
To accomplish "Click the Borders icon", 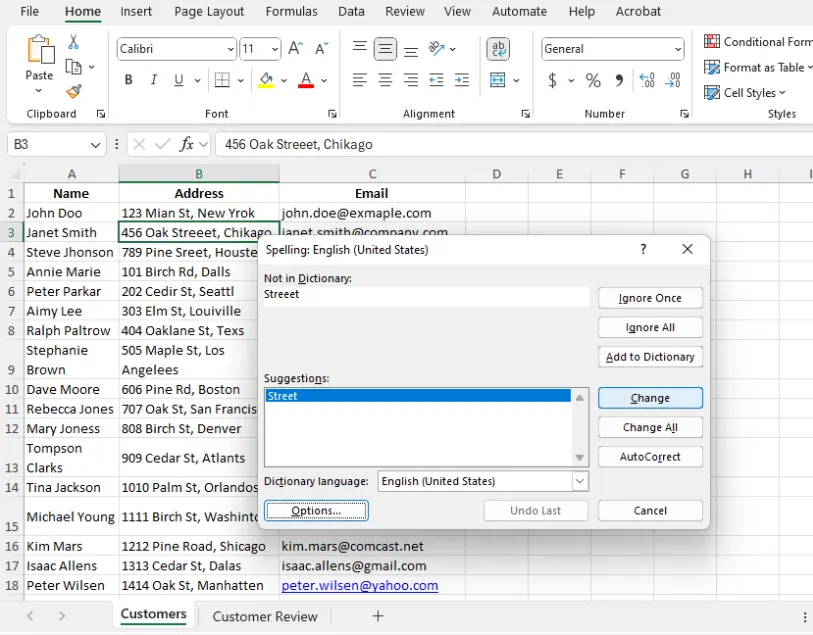I will (222, 80).
